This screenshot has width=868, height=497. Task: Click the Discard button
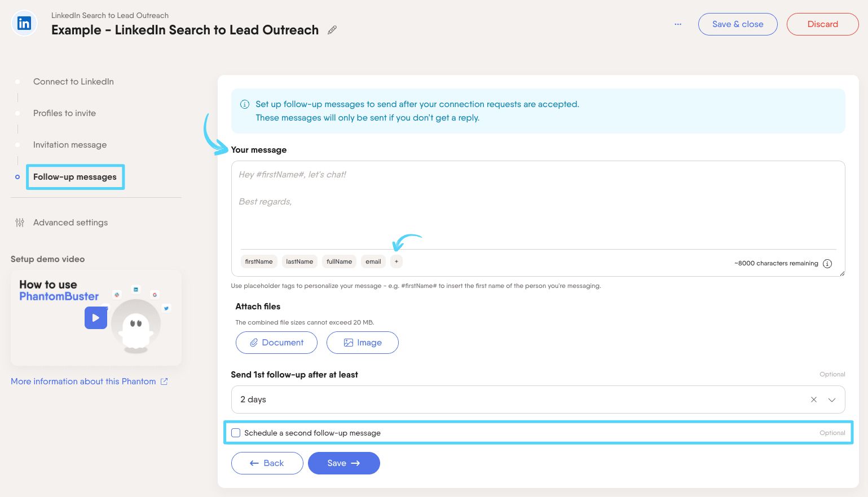[x=822, y=24]
